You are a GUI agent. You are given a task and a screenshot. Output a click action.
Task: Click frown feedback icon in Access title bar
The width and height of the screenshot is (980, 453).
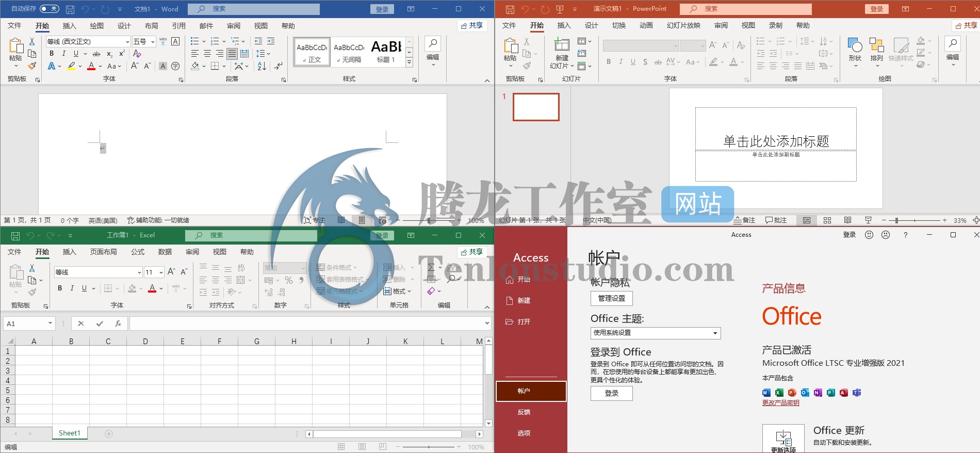[886, 235]
